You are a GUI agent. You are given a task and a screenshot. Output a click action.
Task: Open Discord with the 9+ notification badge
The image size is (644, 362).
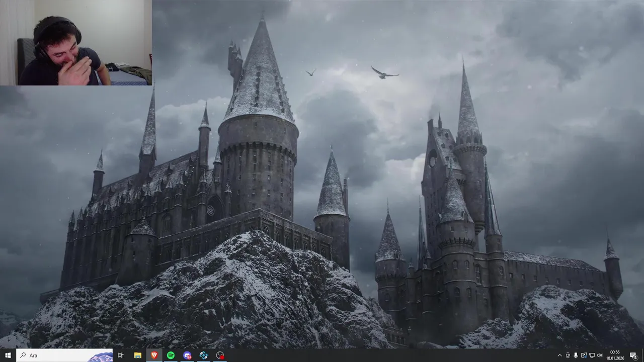187,355
